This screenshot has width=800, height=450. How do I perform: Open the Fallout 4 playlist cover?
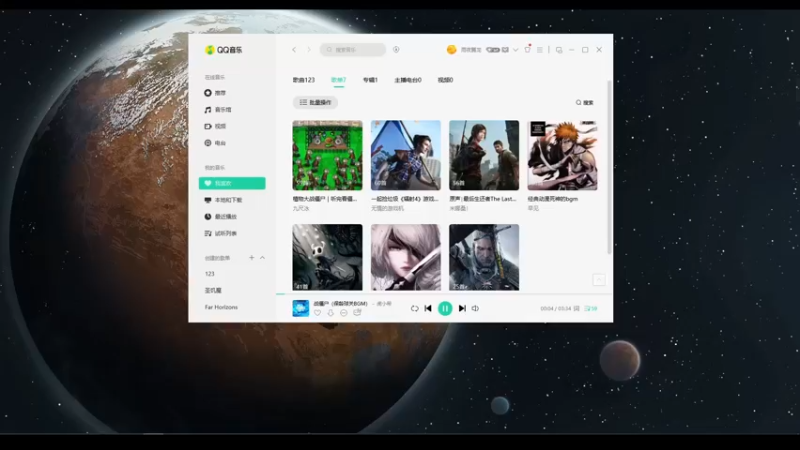[406, 155]
